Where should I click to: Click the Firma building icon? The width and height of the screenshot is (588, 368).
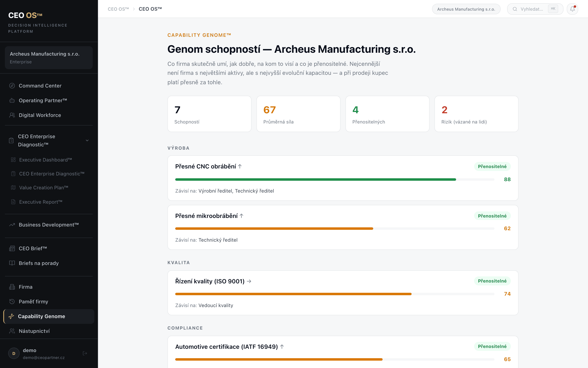(12, 287)
